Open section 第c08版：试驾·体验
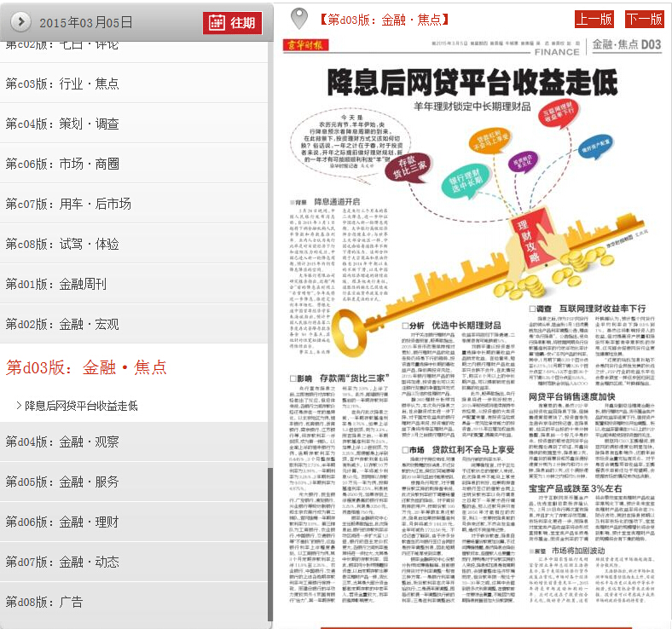This screenshot has width=672, height=629. click(134, 244)
